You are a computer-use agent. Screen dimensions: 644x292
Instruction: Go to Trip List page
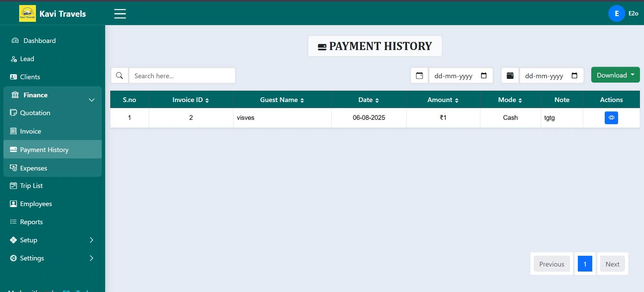(x=31, y=186)
